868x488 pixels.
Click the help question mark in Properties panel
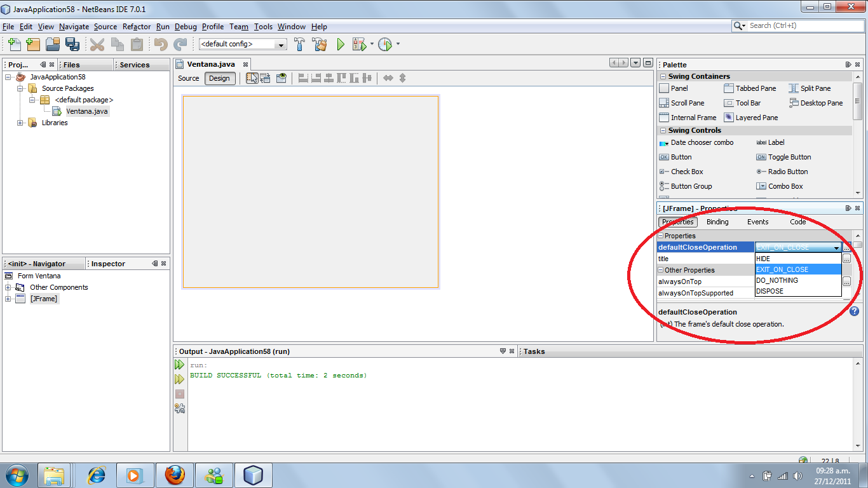pyautogui.click(x=854, y=311)
